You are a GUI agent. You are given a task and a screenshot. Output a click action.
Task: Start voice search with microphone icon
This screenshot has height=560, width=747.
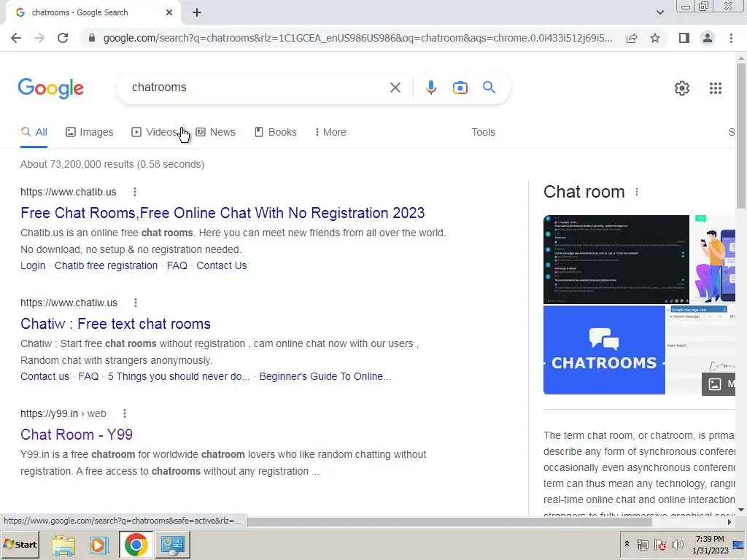coord(430,87)
